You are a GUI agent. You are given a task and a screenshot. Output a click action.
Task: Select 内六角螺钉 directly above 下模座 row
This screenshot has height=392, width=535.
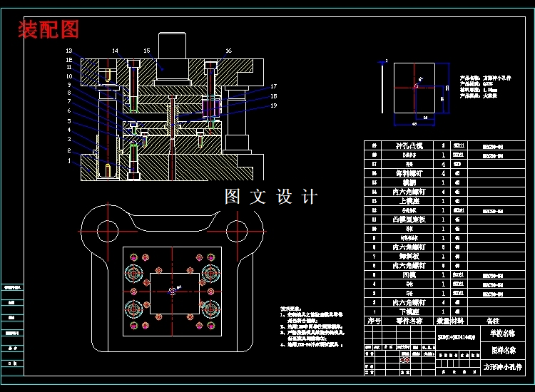pos(409,302)
